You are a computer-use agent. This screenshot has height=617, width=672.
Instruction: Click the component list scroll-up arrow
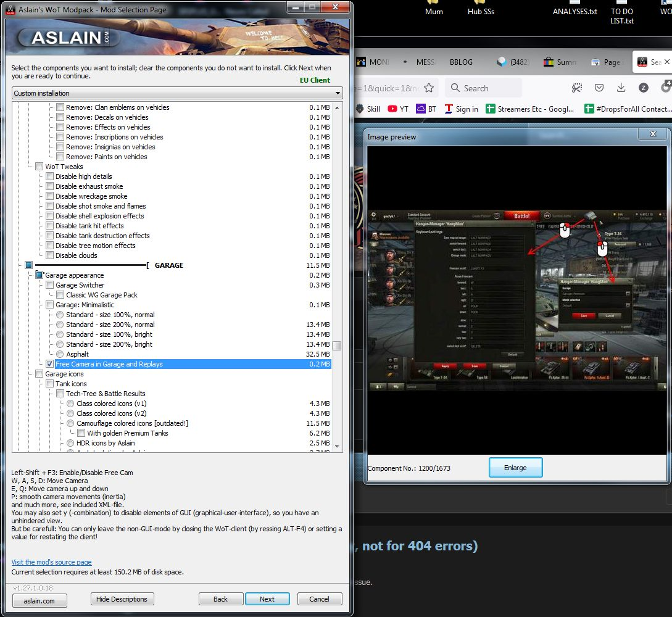point(338,107)
